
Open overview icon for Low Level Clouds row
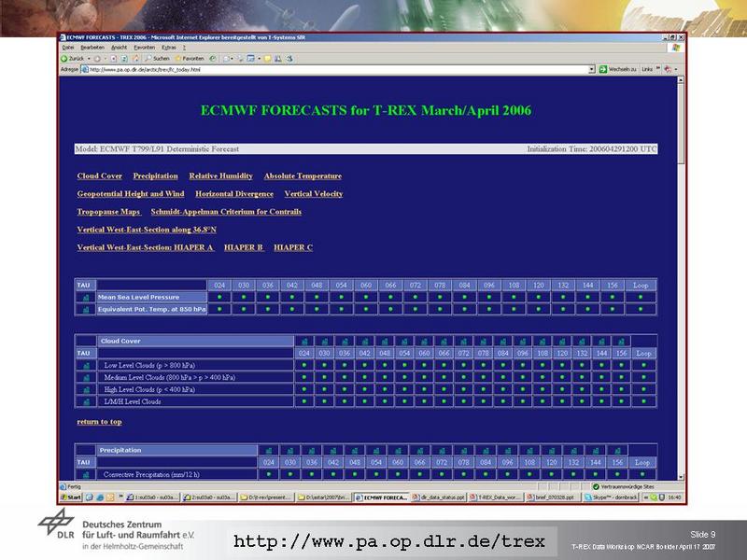coord(86,366)
